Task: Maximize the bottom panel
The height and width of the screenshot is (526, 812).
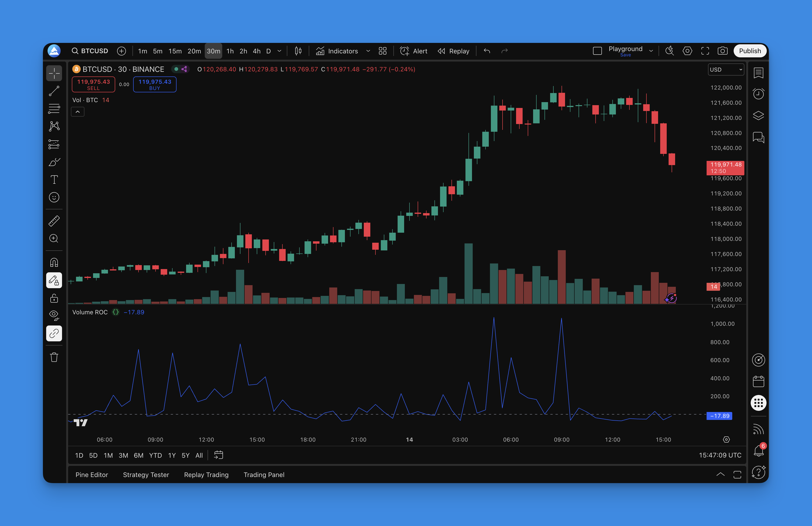Action: pyautogui.click(x=737, y=474)
